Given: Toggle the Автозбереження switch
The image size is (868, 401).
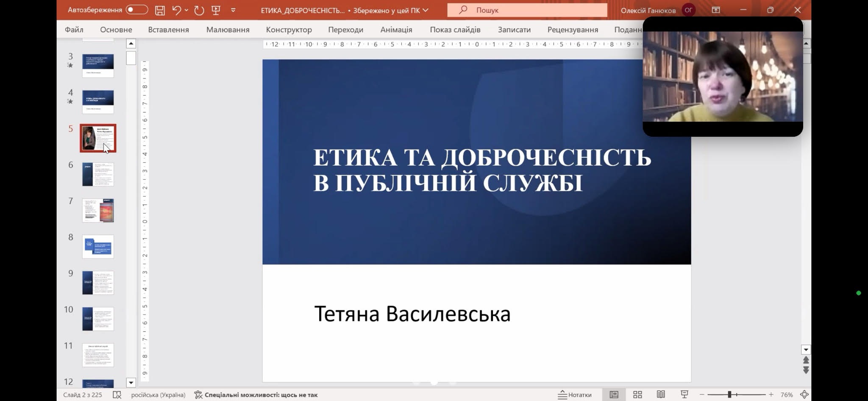Looking at the screenshot, I should pos(136,10).
